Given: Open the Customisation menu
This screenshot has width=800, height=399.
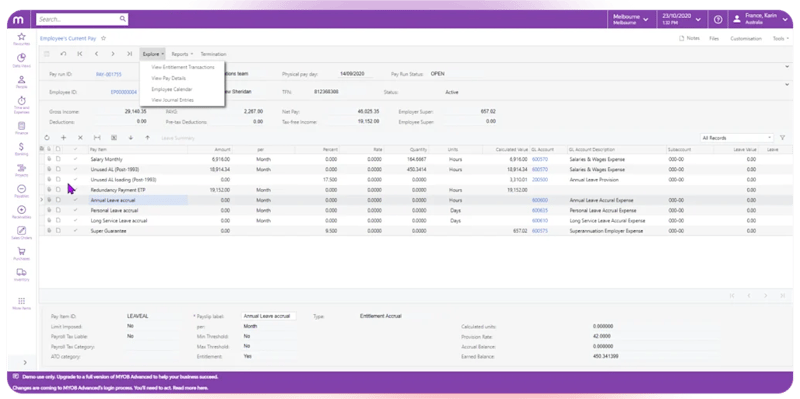Looking at the screenshot, I should tap(745, 38).
